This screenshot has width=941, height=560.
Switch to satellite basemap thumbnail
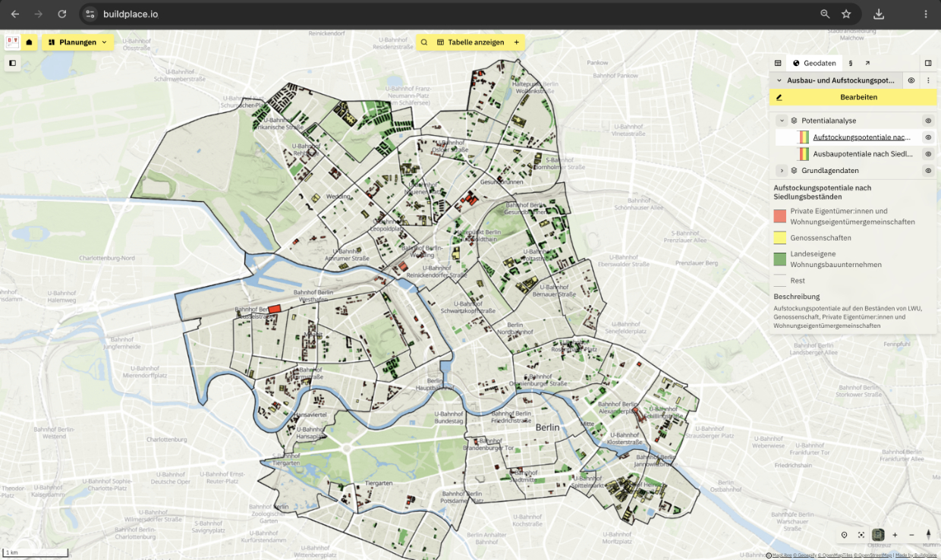pyautogui.click(x=878, y=535)
